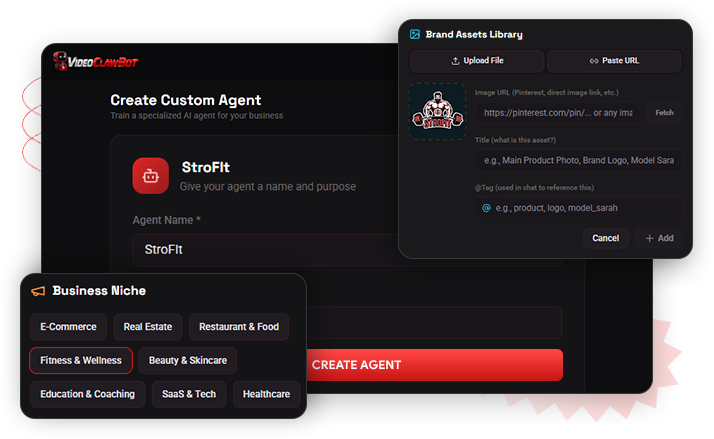Click the 'Create Custom Agent' heading
Screen dimensions: 714x439
point(186,100)
